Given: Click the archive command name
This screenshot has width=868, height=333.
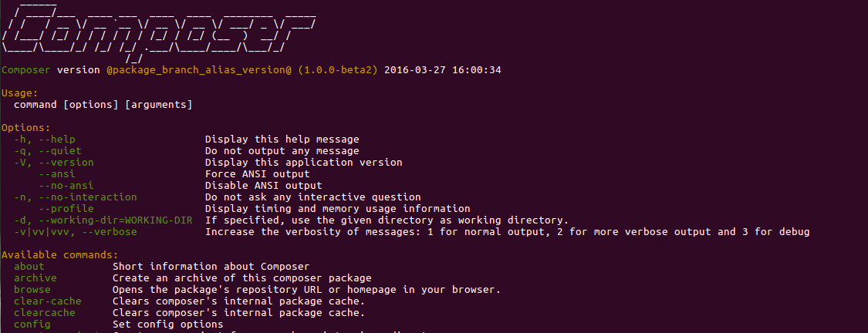Looking at the screenshot, I should pyautogui.click(x=35, y=278).
